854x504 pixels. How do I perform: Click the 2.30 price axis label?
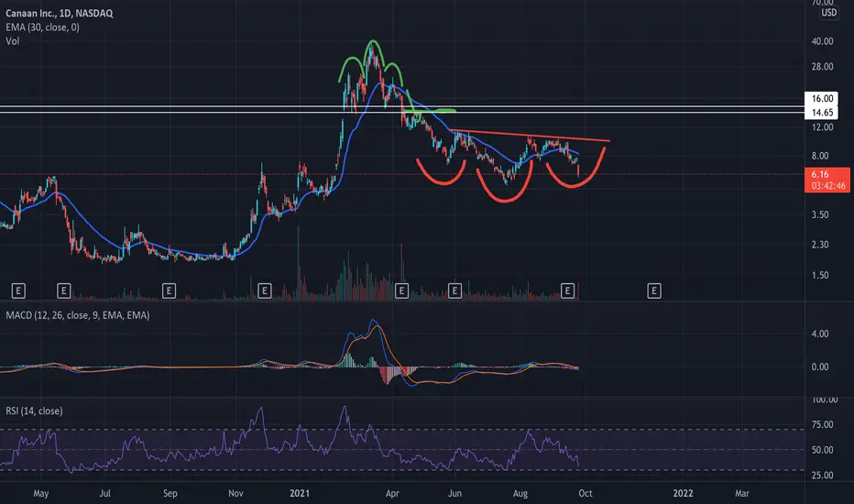[x=820, y=245]
